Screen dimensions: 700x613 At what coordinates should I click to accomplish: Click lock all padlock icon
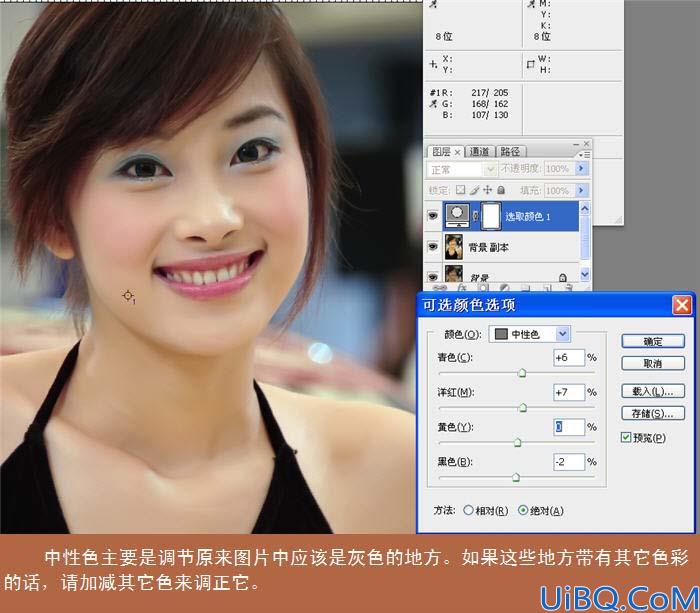pos(501,190)
